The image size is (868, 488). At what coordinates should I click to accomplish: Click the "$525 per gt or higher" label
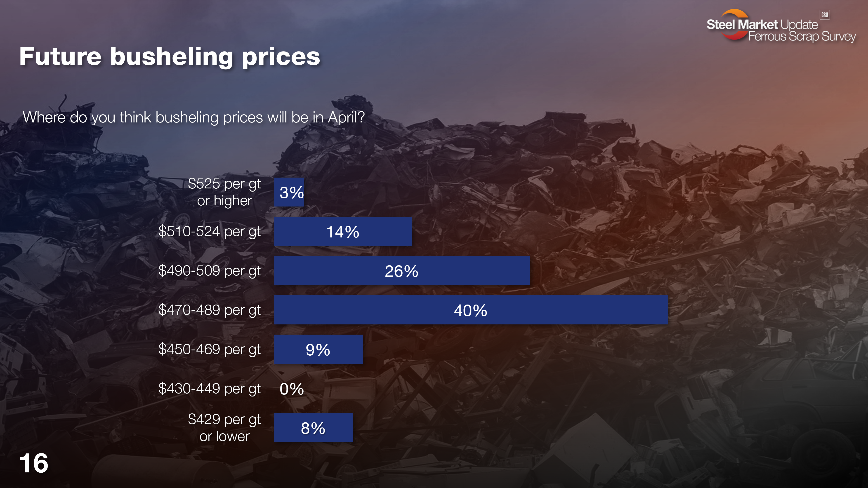click(224, 192)
